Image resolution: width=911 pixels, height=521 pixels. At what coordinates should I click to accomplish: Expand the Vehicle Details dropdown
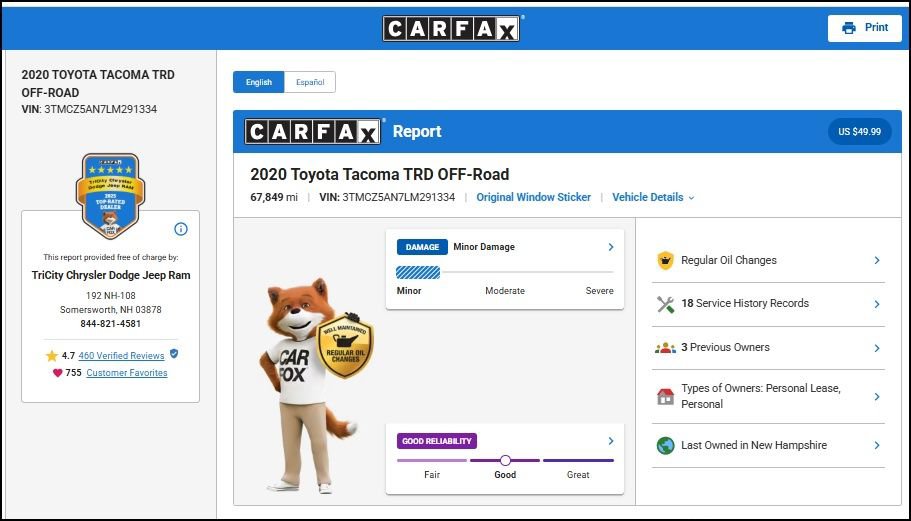click(x=653, y=197)
